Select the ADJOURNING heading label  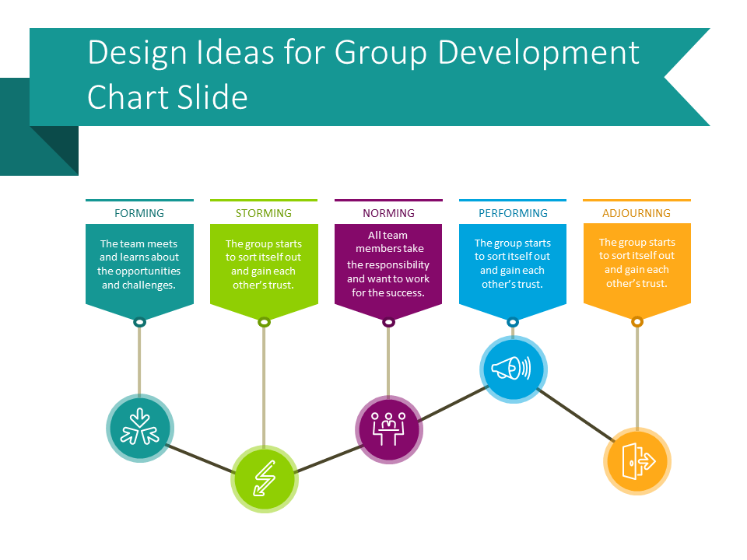click(x=637, y=213)
